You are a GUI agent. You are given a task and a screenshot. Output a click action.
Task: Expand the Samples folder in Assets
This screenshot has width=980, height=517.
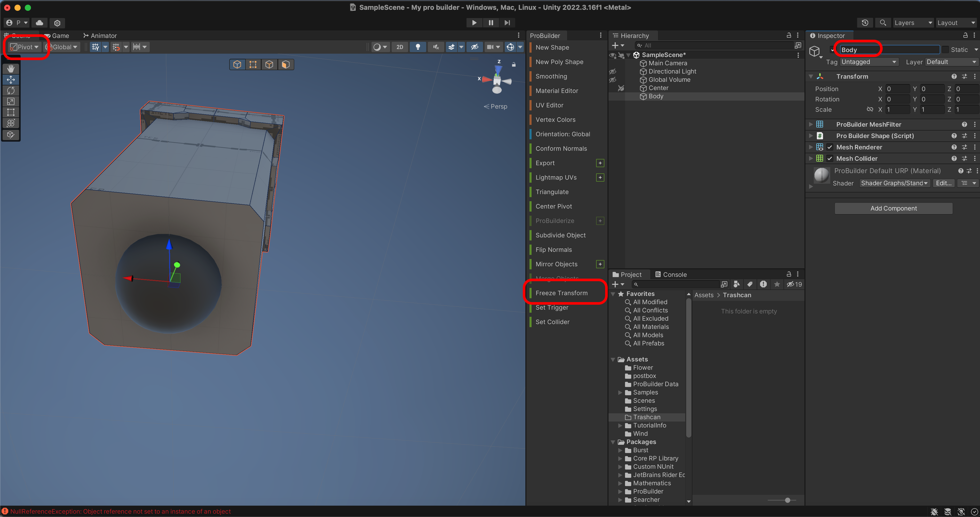point(620,392)
